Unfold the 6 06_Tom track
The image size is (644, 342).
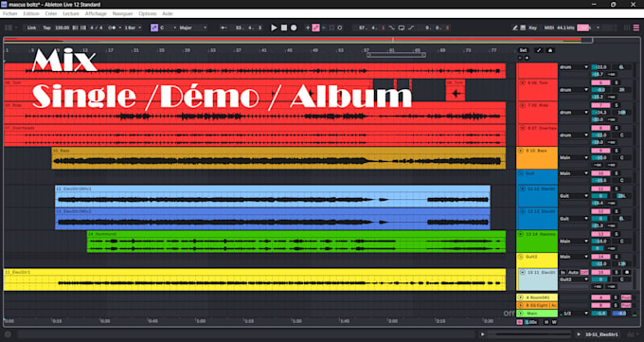point(523,82)
